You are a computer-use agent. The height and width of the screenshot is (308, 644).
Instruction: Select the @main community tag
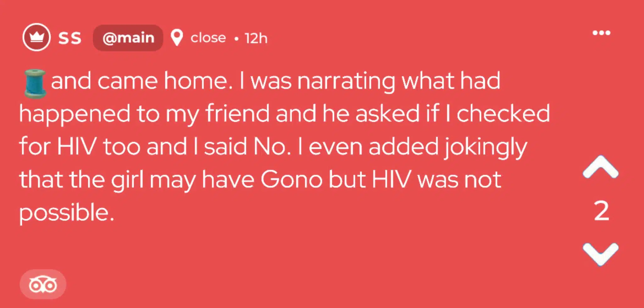click(128, 38)
